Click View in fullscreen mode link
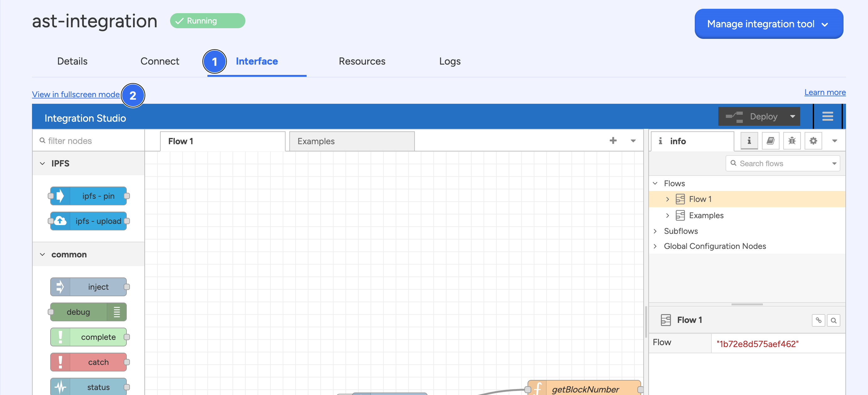Screen dimensions: 868x395 [76, 94]
